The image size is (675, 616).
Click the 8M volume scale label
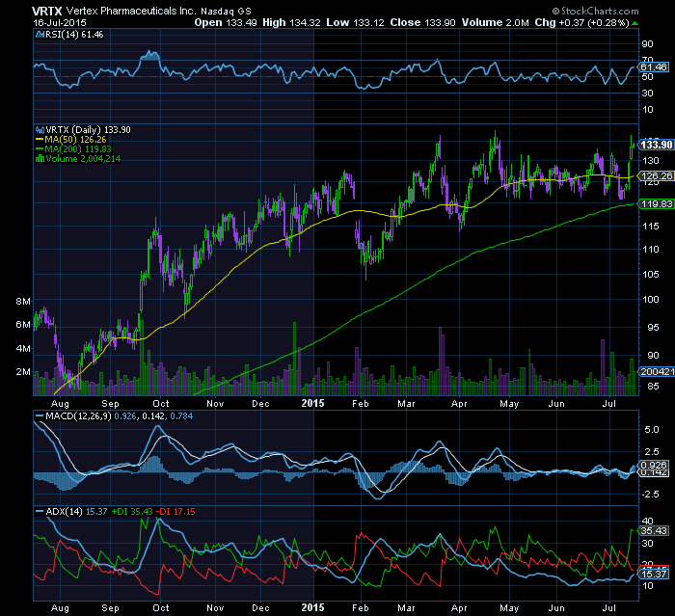(x=23, y=302)
